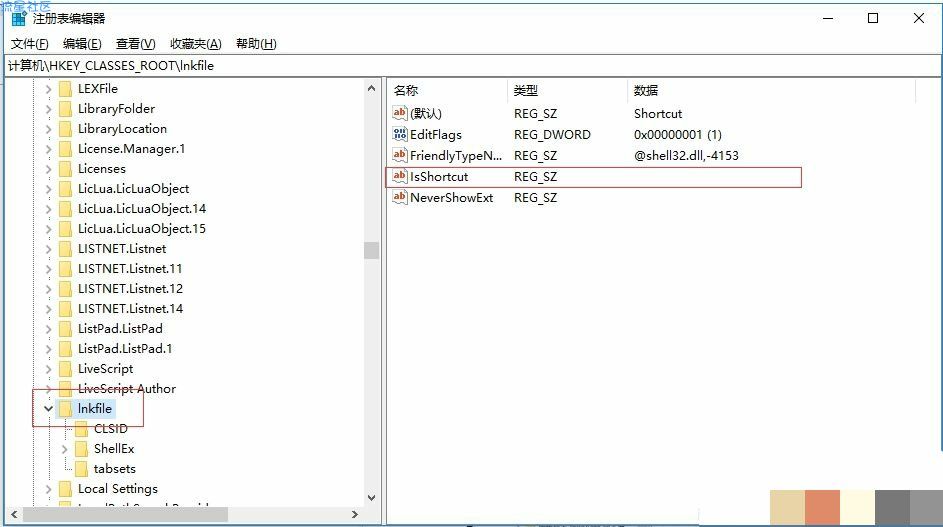Click the tree scroll down arrow

pyautogui.click(x=372, y=498)
